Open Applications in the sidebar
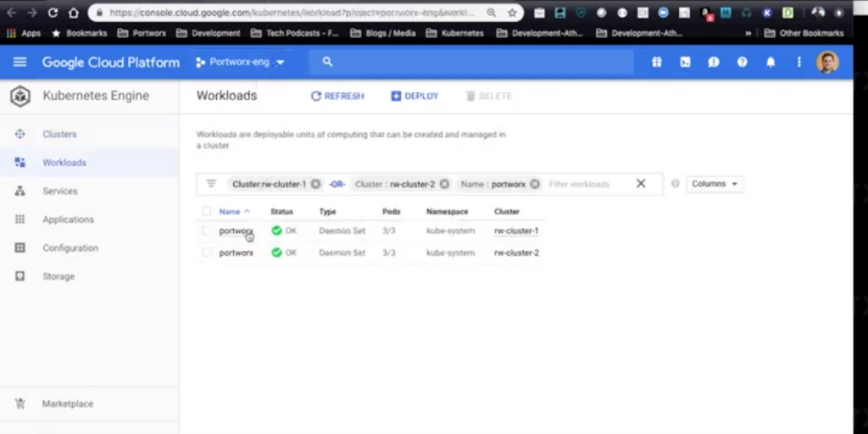 [68, 220]
